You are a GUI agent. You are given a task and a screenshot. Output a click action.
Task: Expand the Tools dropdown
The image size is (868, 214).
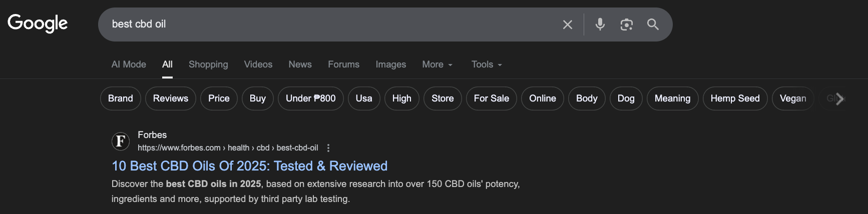point(487,64)
